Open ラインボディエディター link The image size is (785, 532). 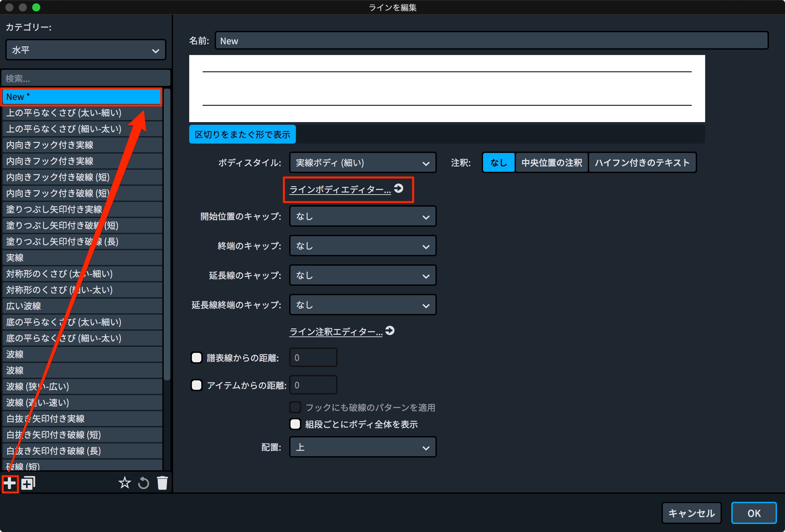coord(340,190)
